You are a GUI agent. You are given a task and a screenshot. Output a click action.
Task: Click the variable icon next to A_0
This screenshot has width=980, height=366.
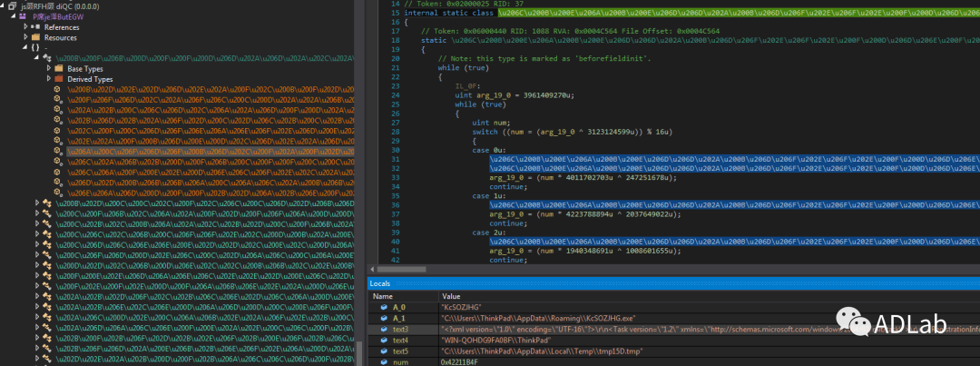click(385, 307)
